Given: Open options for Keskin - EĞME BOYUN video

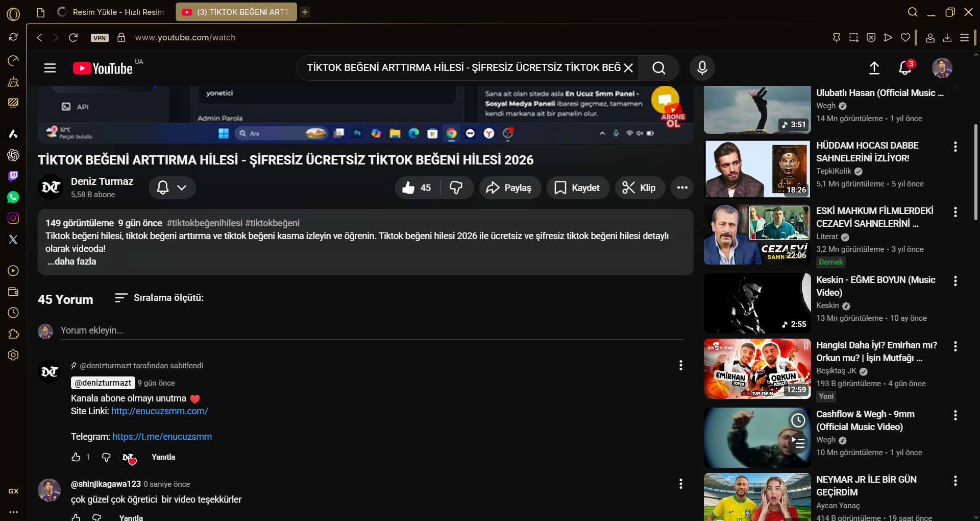Looking at the screenshot, I should (x=955, y=281).
